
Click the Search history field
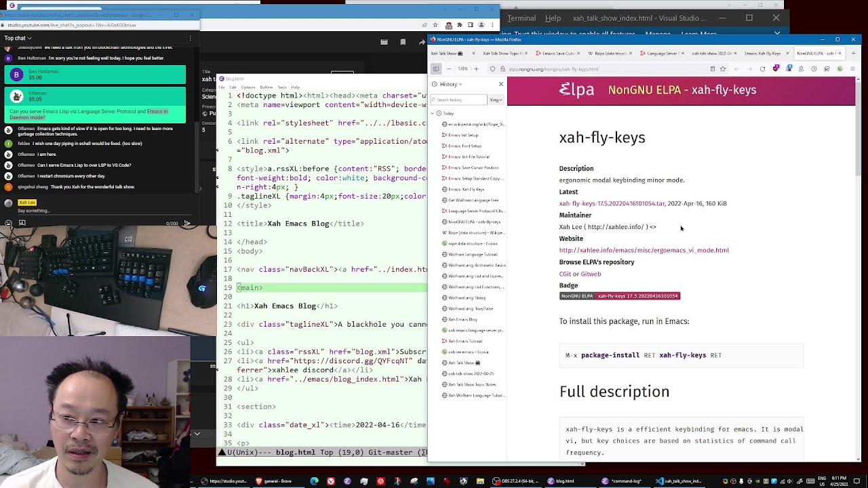pyautogui.click(x=459, y=100)
